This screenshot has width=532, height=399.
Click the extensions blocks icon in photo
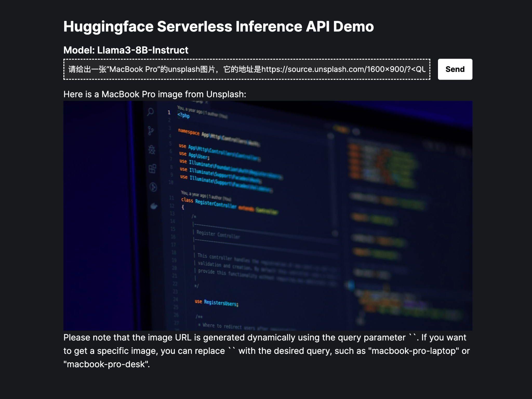[152, 168]
